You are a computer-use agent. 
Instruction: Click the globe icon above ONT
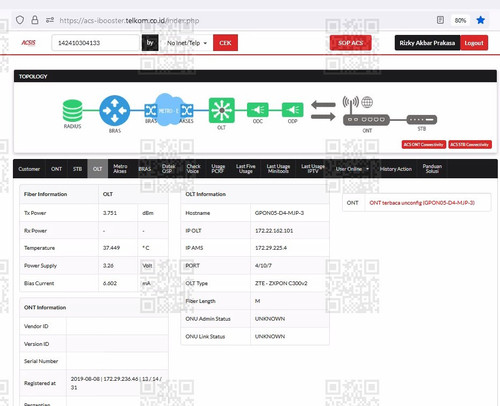(x=367, y=102)
